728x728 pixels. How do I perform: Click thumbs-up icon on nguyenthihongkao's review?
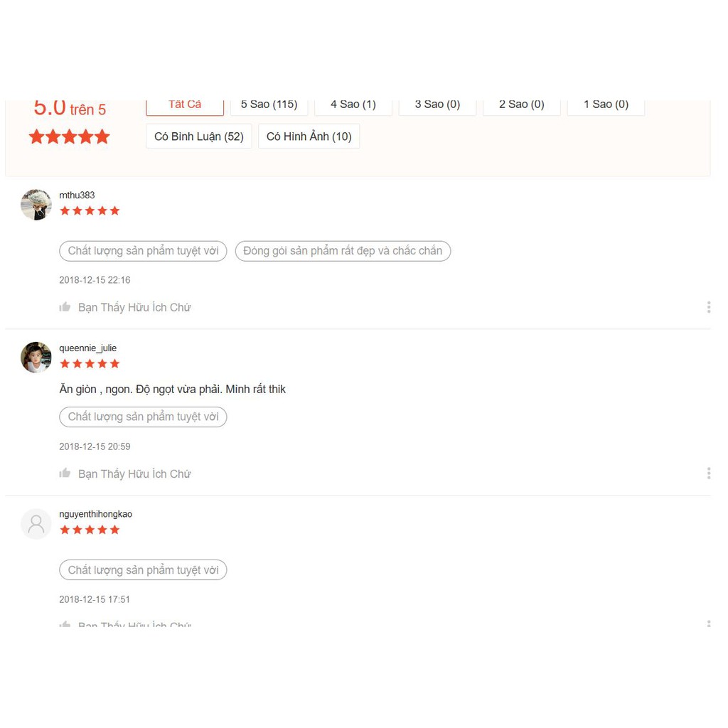(x=65, y=624)
